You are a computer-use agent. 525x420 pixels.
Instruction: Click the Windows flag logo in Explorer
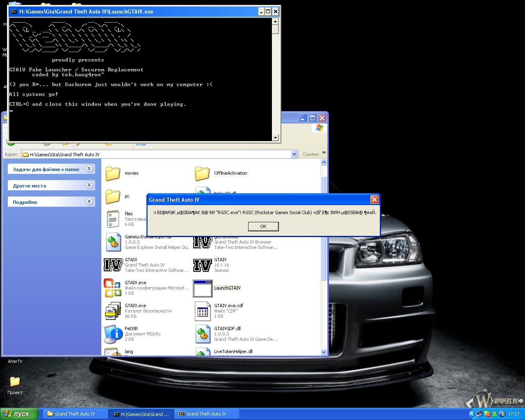point(320,128)
